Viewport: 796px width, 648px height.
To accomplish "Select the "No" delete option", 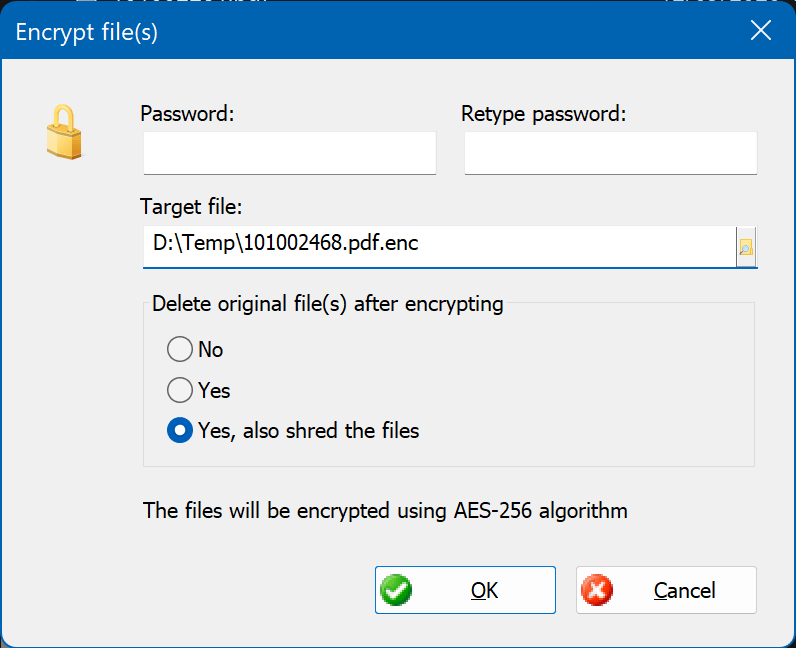I will pyautogui.click(x=180, y=349).
